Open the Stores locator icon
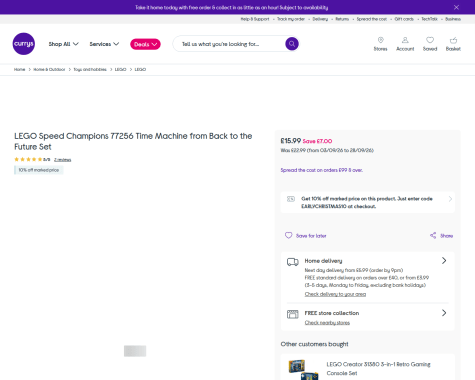 380,40
